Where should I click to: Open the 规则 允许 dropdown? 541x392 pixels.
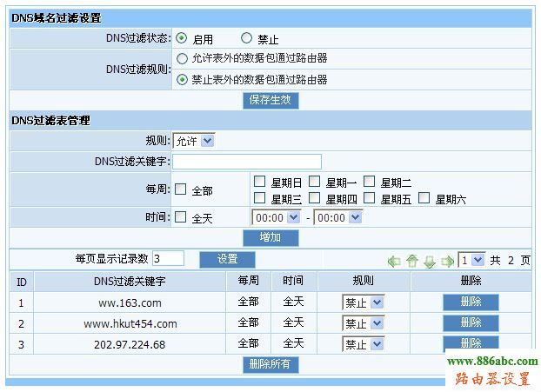[194, 141]
